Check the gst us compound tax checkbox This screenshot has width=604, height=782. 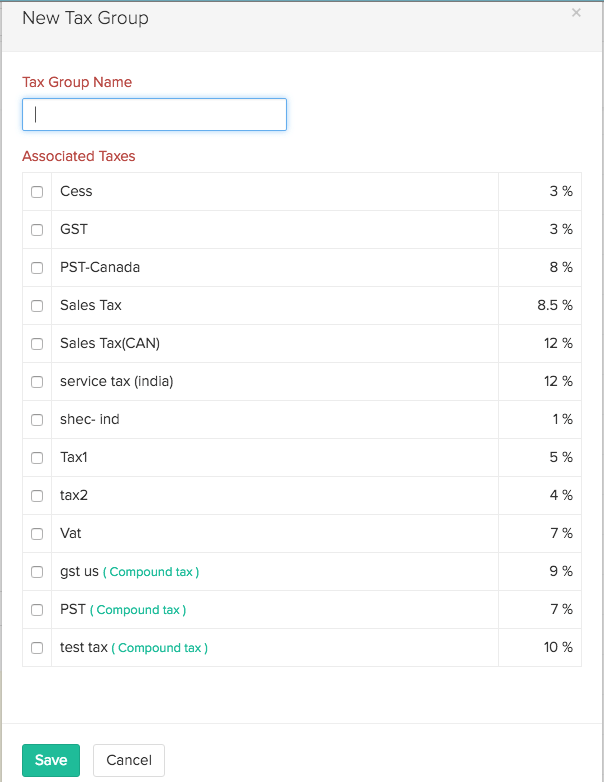pyautogui.click(x=37, y=572)
